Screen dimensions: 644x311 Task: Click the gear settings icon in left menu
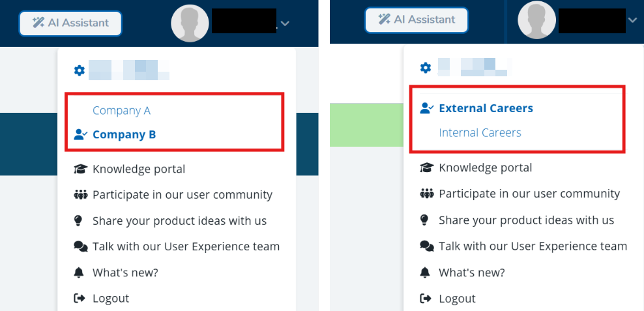pyautogui.click(x=80, y=70)
